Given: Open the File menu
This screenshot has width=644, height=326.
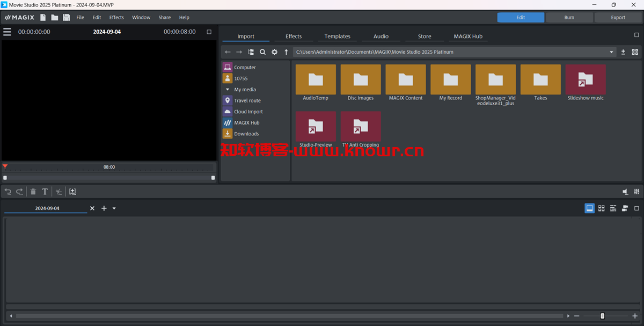Looking at the screenshot, I should [80, 17].
